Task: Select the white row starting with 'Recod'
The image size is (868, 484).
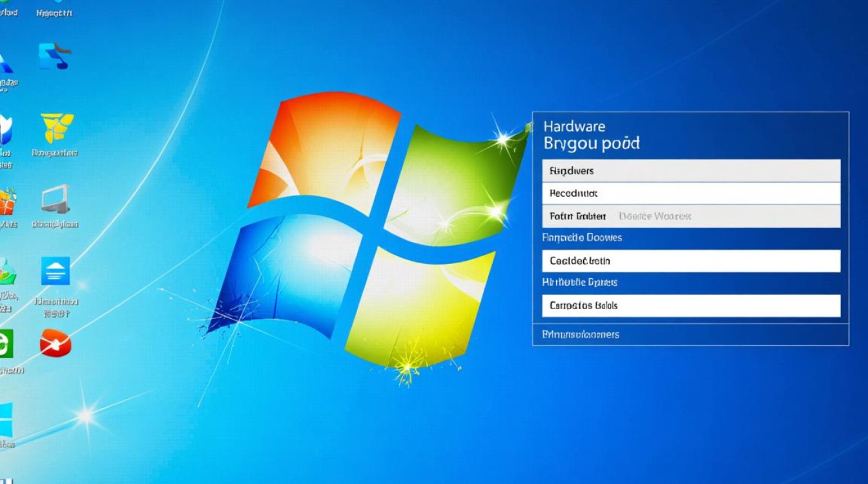Action: coord(691,194)
